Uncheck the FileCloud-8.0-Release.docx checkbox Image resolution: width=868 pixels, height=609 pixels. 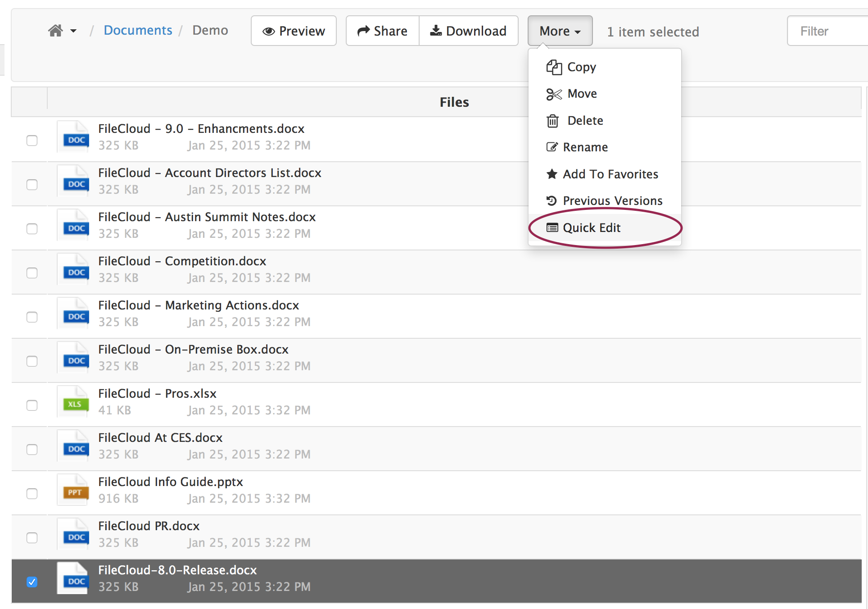click(32, 582)
